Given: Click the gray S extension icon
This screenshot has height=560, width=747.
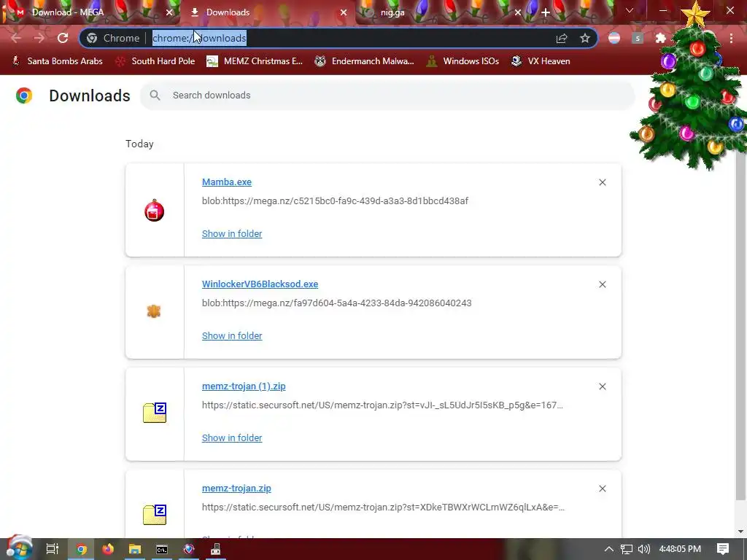Looking at the screenshot, I should (x=638, y=38).
